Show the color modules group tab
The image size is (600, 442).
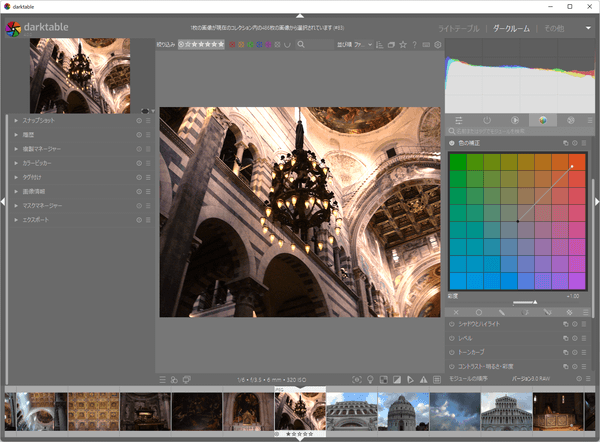click(x=542, y=120)
